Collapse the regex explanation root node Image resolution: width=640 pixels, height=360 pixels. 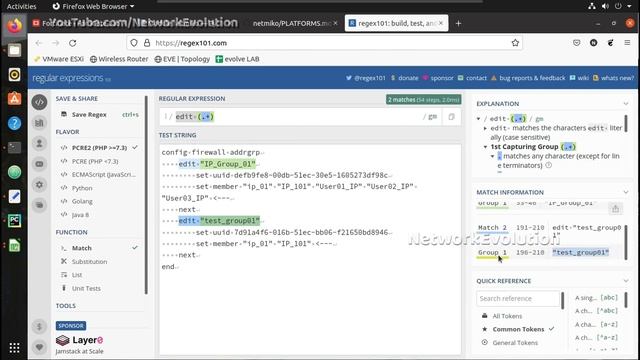click(478, 119)
